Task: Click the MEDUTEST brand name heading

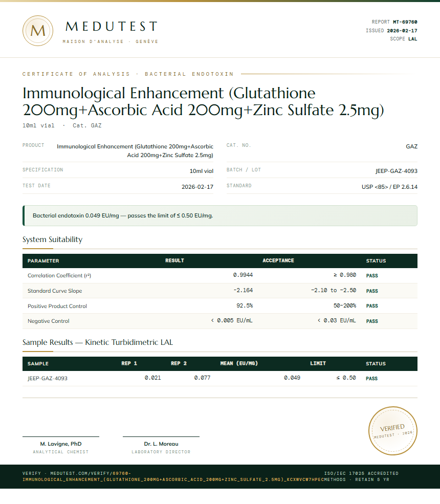Action: click(112, 27)
